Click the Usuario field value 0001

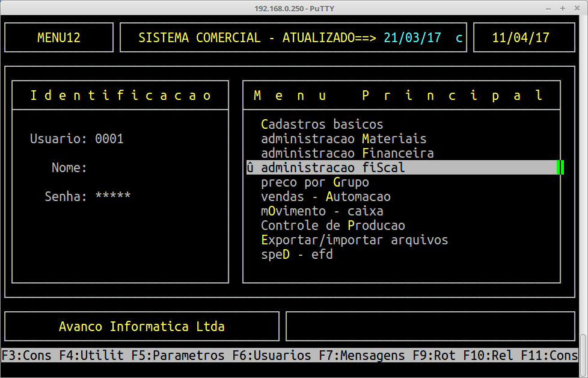[x=109, y=139]
